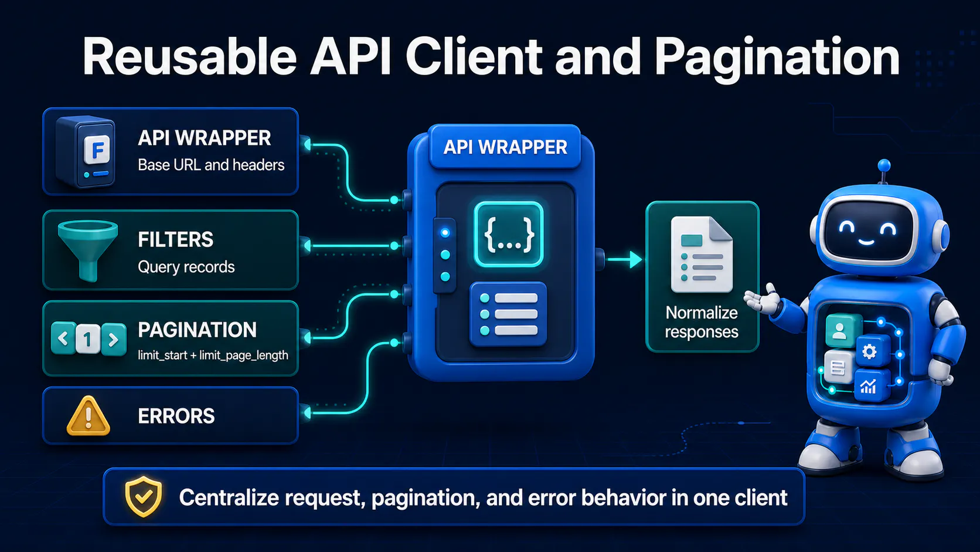This screenshot has width=980, height=552.
Task: Click the ERRORS card label
Action: [x=176, y=416]
